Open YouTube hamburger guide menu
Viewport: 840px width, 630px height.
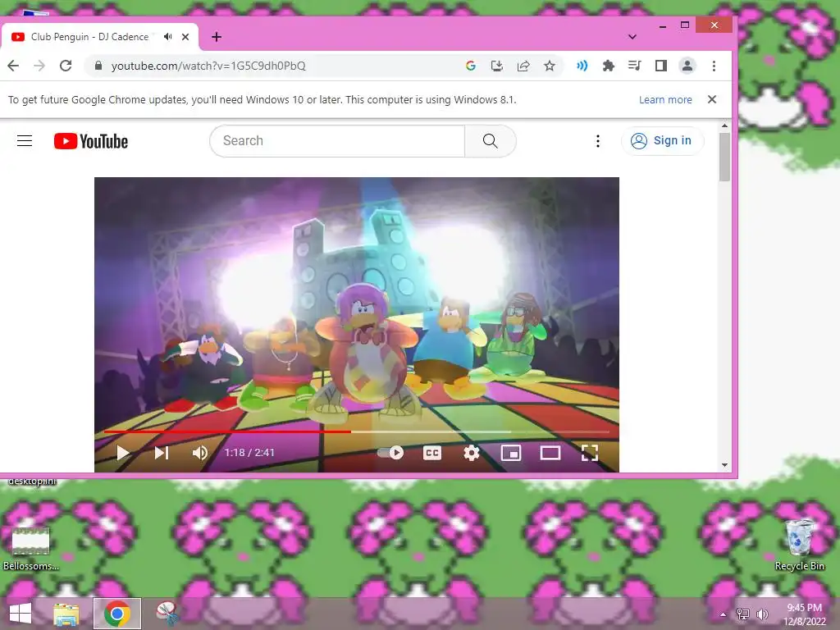pos(25,141)
